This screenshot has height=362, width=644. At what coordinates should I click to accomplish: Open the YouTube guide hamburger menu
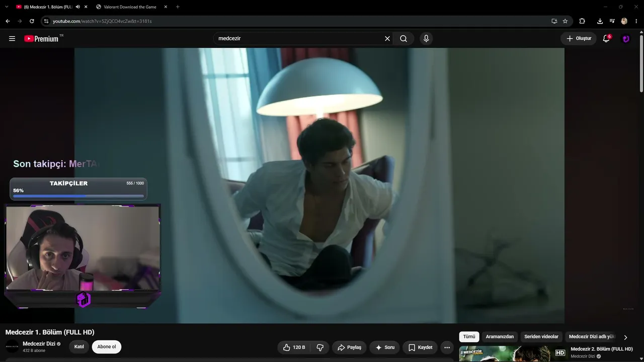tap(12, 39)
